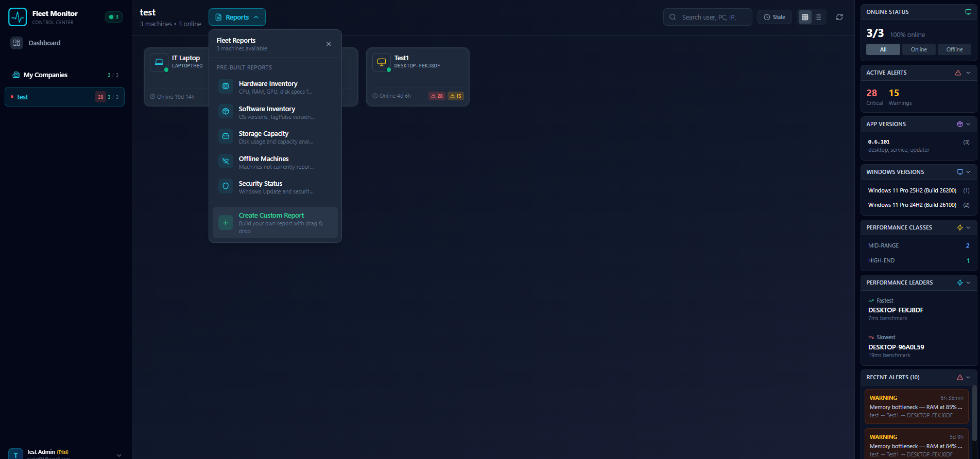The width and height of the screenshot is (980, 459).
Task: Click the Active Alerts warning triangle icon
Action: coord(958,73)
